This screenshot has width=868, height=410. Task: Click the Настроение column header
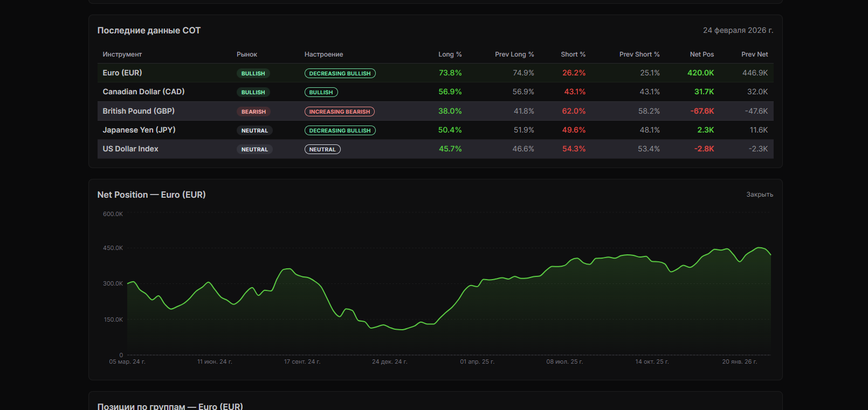tap(323, 54)
